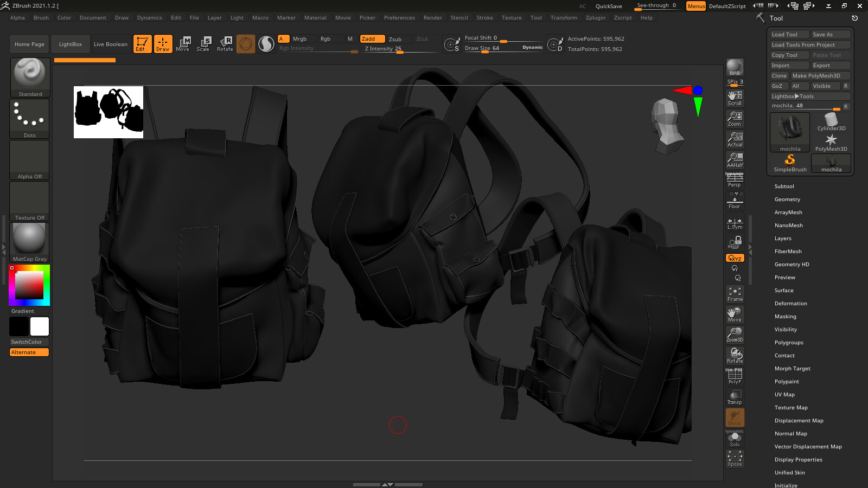868x488 pixels.
Task: Select the Standard brush thumbnail
Action: click(x=29, y=76)
